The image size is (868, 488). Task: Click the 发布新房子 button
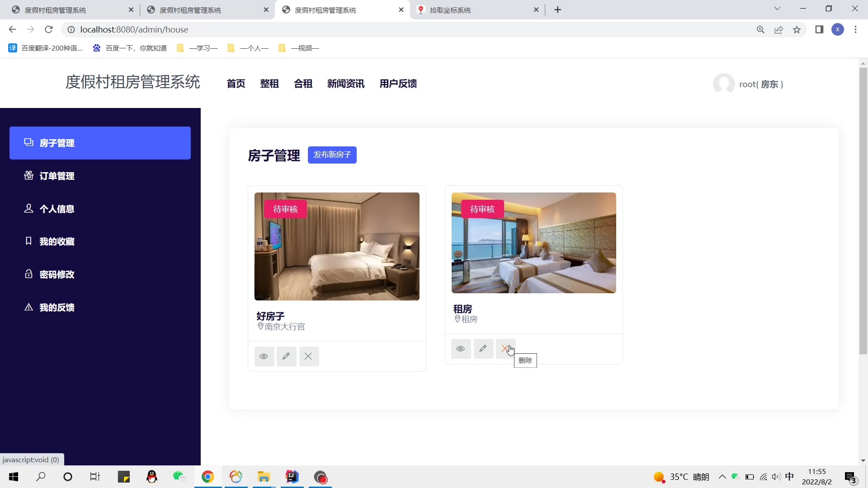click(332, 155)
